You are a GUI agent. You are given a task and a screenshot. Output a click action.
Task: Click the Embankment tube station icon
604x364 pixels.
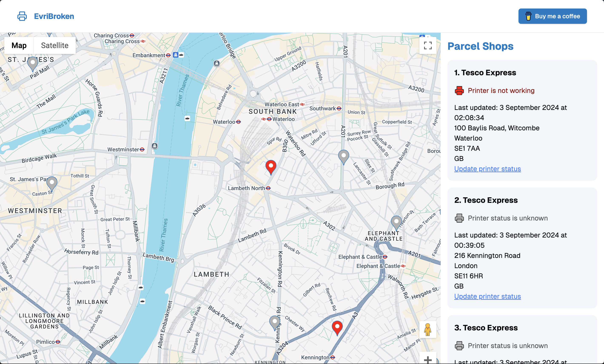tap(168, 55)
